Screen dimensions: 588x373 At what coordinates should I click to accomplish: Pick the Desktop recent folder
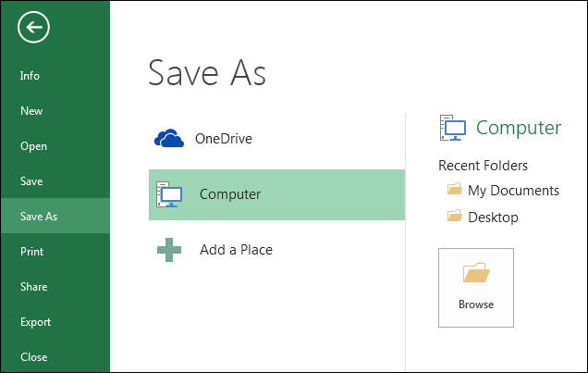pyautogui.click(x=493, y=218)
